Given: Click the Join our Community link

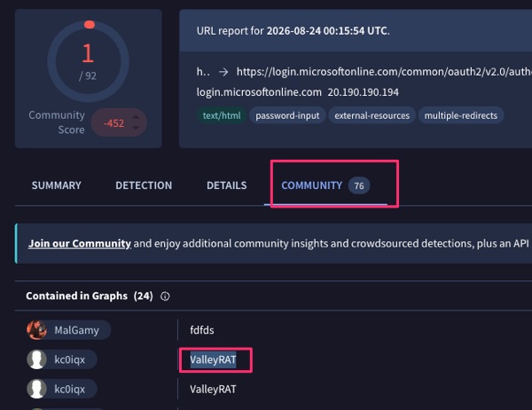Looking at the screenshot, I should click(x=80, y=243).
